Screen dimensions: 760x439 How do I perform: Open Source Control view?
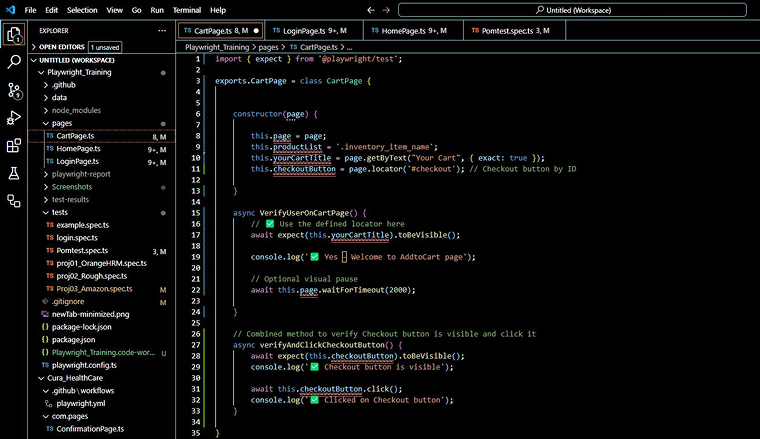click(x=14, y=90)
